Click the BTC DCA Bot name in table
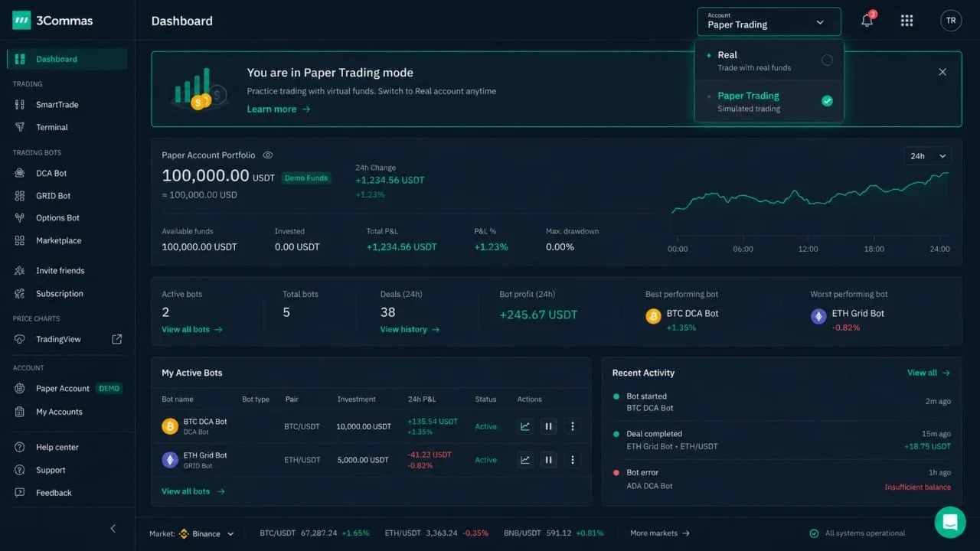The image size is (980, 551). 205,422
